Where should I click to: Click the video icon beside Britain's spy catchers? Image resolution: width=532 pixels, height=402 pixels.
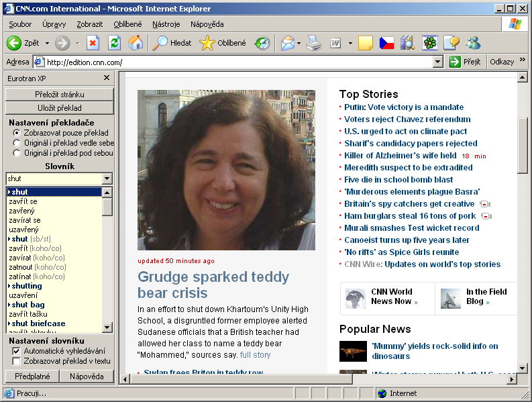pyautogui.click(x=485, y=204)
